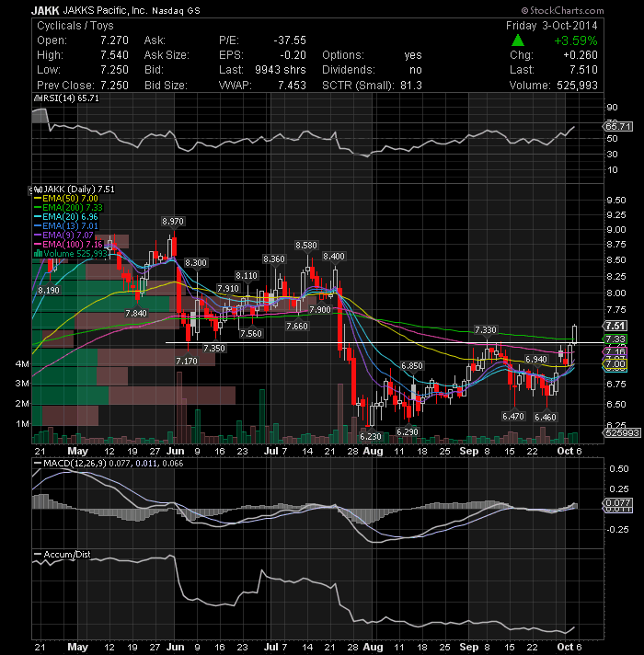Click the 8.970 peak price label
Image resolution: width=644 pixels, height=655 pixels.
pyautogui.click(x=173, y=222)
